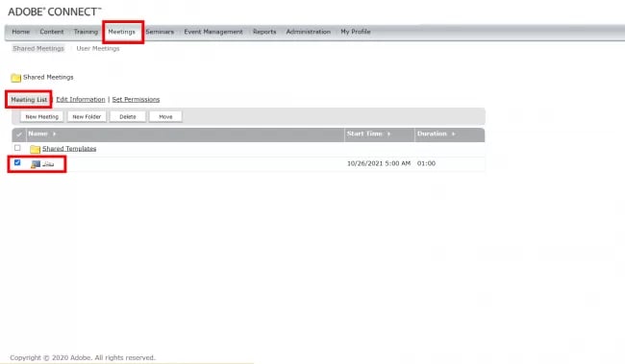
Task: Click the Shared Meetings folder icon
Action: click(x=16, y=78)
